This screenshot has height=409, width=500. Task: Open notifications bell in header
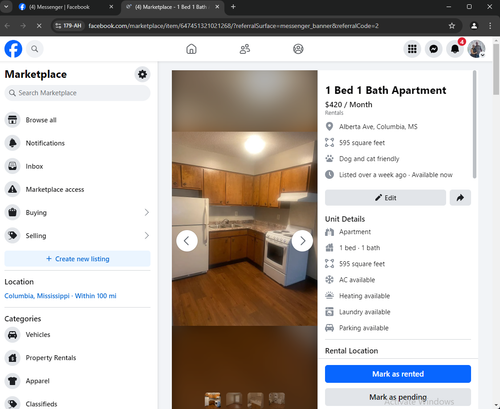pyautogui.click(x=455, y=49)
